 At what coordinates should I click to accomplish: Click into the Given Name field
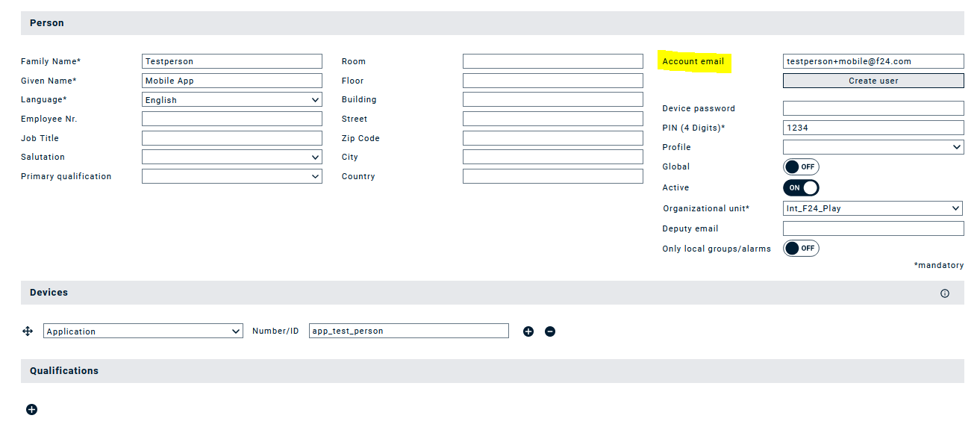232,81
